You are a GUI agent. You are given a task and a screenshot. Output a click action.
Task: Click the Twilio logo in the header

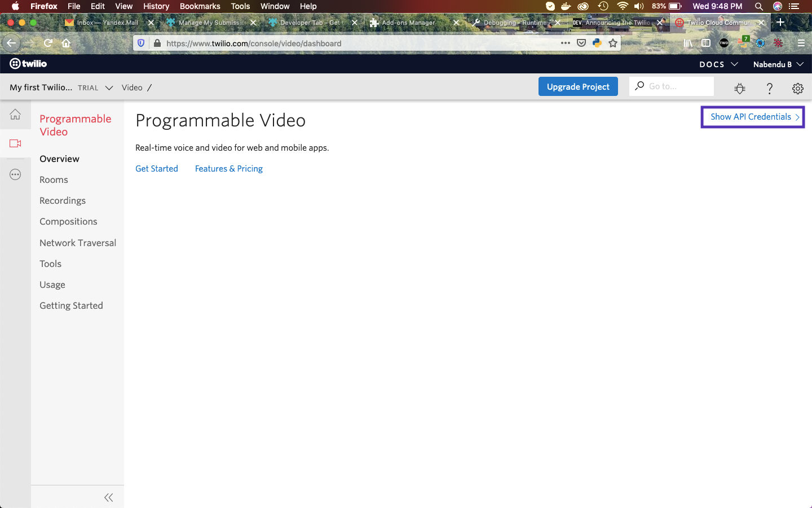click(x=28, y=64)
